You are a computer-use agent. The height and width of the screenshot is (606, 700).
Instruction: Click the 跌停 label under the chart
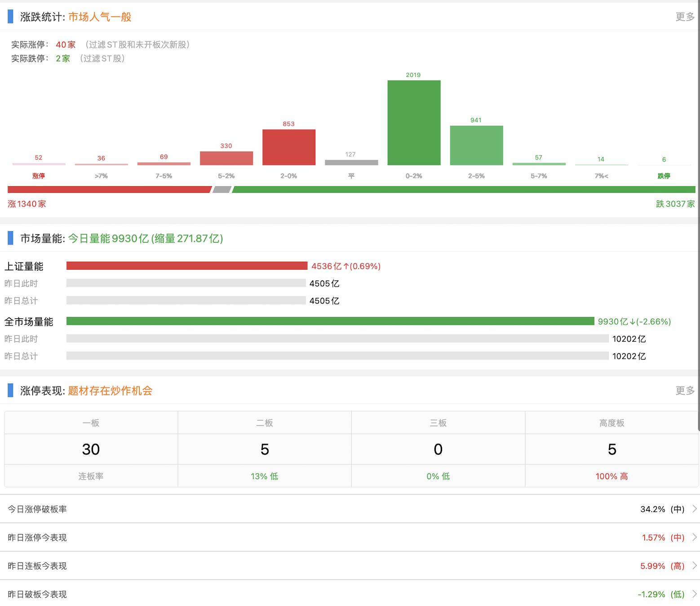point(664,176)
